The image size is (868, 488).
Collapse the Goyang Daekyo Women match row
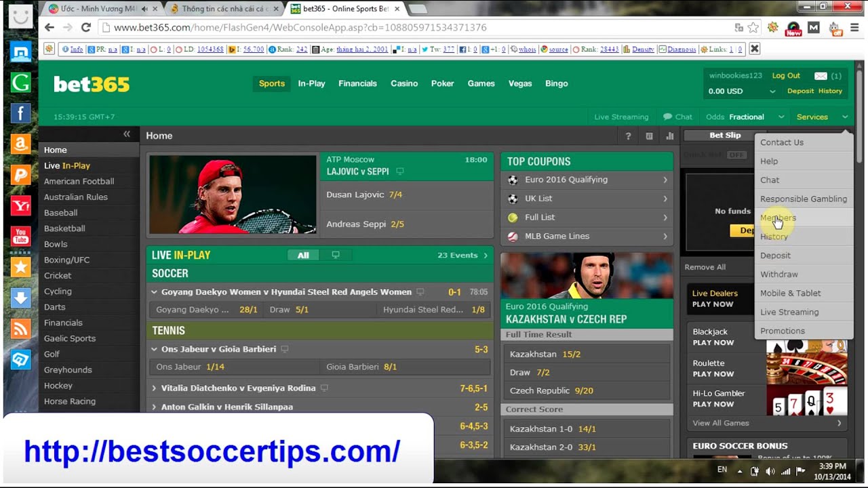click(154, 292)
